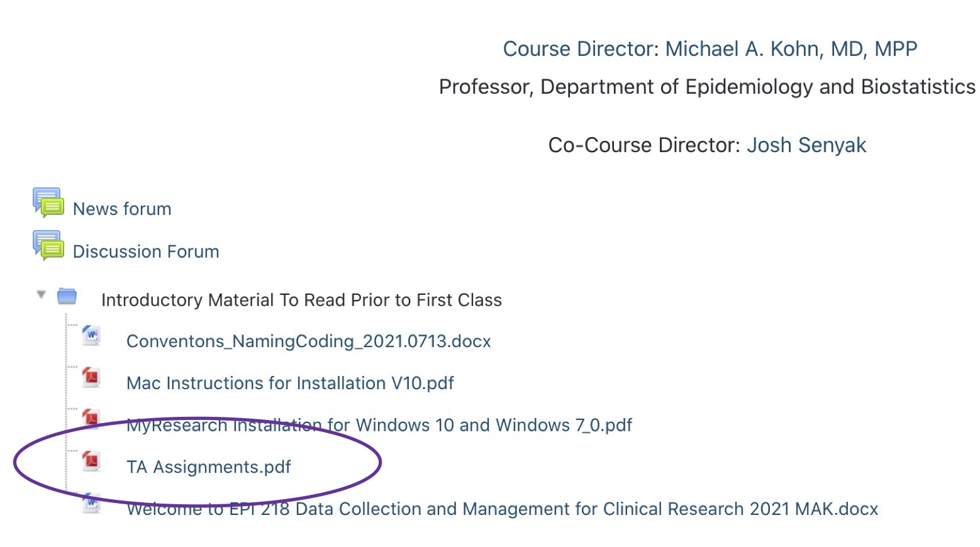Click the Word icon beside Conventons_NamingCoding docx
The height and width of the screenshot is (547, 980).
[91, 336]
